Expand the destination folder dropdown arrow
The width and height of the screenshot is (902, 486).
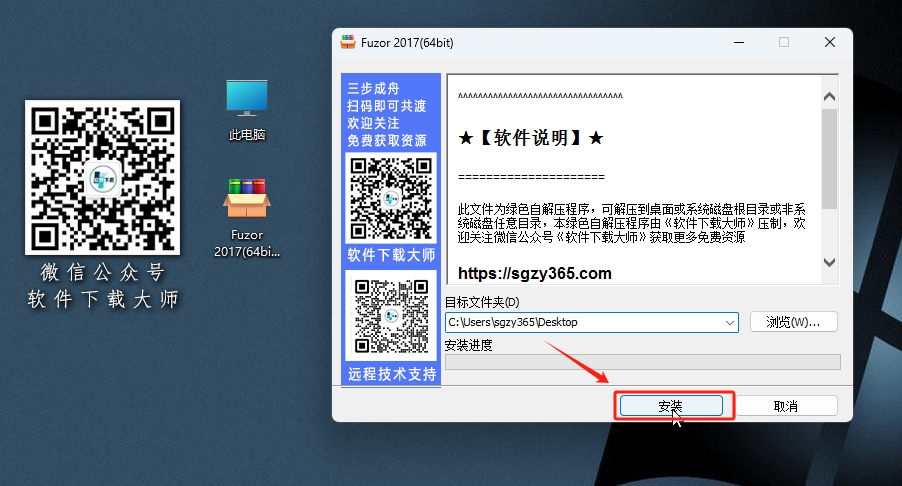729,323
